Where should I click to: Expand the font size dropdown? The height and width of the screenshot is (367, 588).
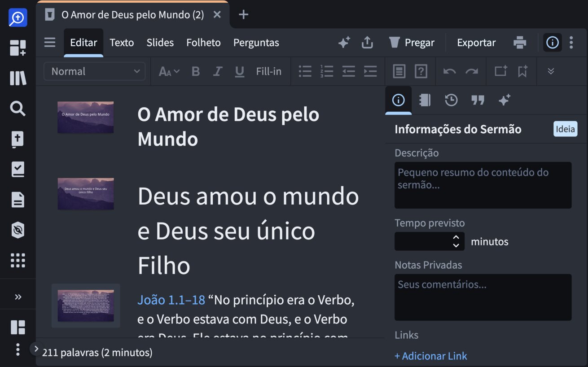coord(169,71)
